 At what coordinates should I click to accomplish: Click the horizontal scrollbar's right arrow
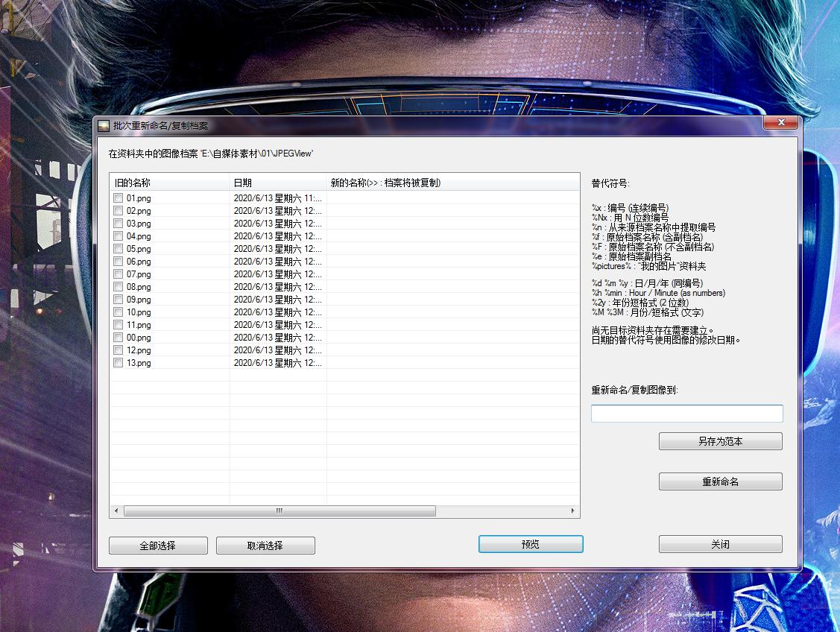[x=572, y=511]
